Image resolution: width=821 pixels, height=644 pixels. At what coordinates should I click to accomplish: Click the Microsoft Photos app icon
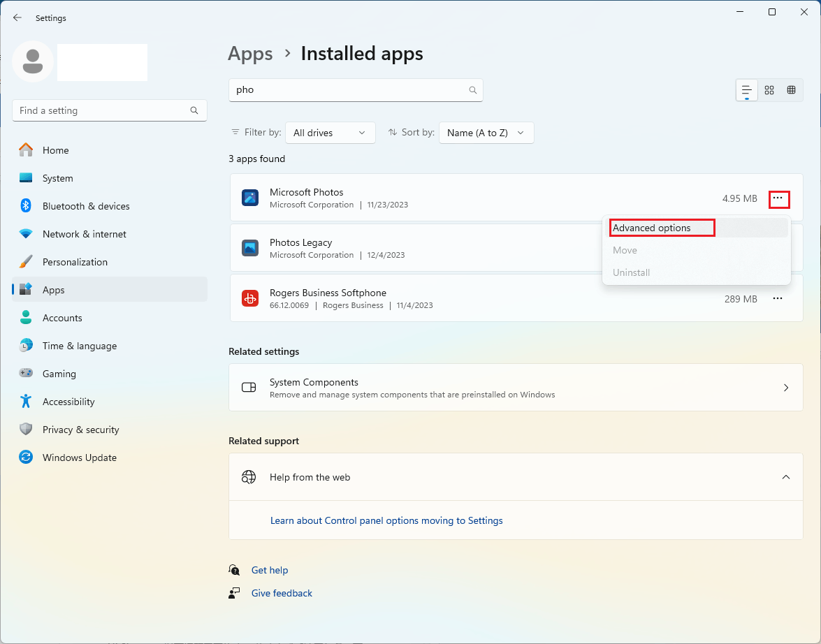pos(250,198)
